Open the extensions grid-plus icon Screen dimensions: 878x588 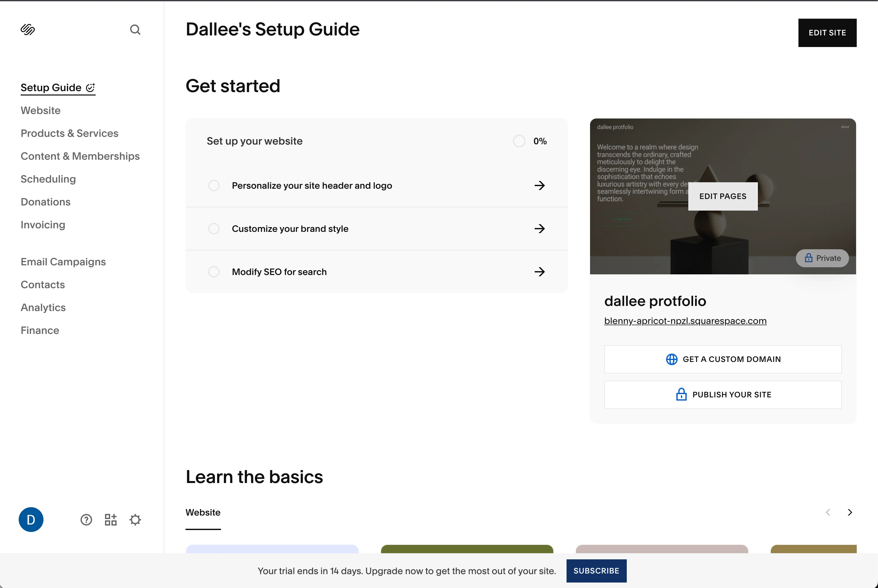point(111,520)
